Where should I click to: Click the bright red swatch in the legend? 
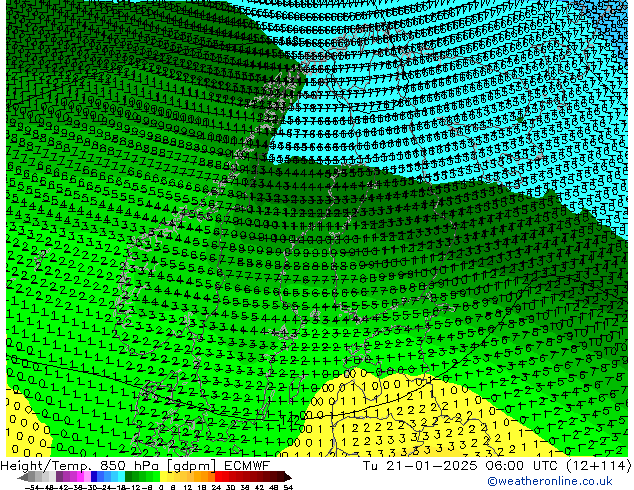pos(218,476)
